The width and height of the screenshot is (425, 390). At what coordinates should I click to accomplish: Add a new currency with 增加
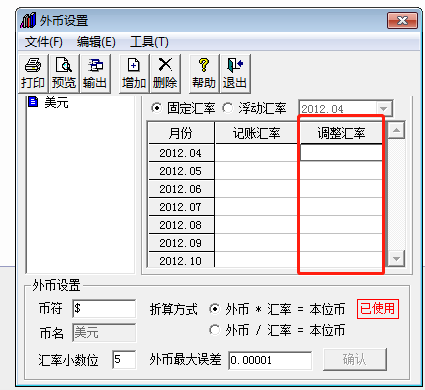point(134,73)
